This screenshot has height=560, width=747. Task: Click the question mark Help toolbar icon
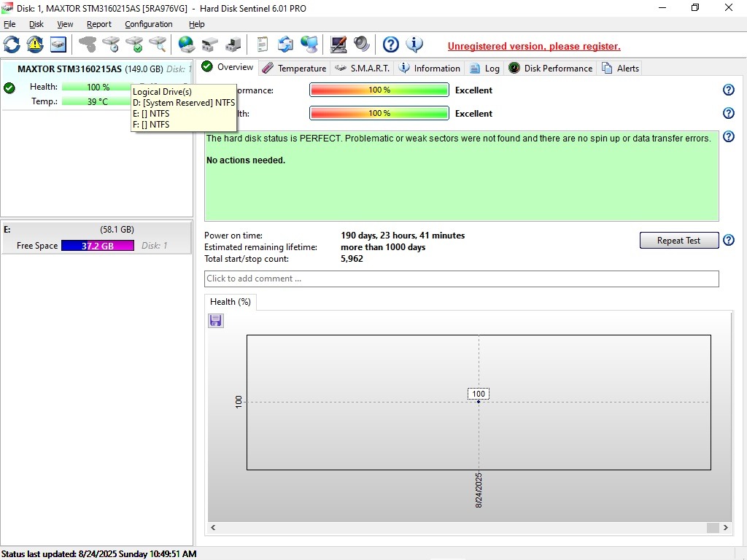pos(391,44)
